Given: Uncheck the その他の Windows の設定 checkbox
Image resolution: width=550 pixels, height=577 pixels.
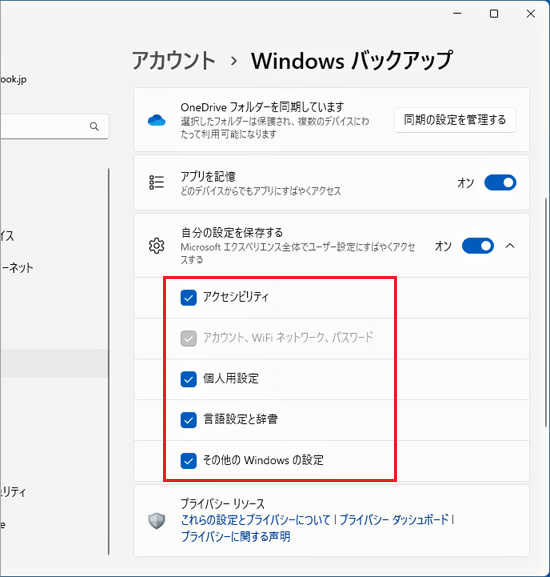Looking at the screenshot, I should click(188, 461).
